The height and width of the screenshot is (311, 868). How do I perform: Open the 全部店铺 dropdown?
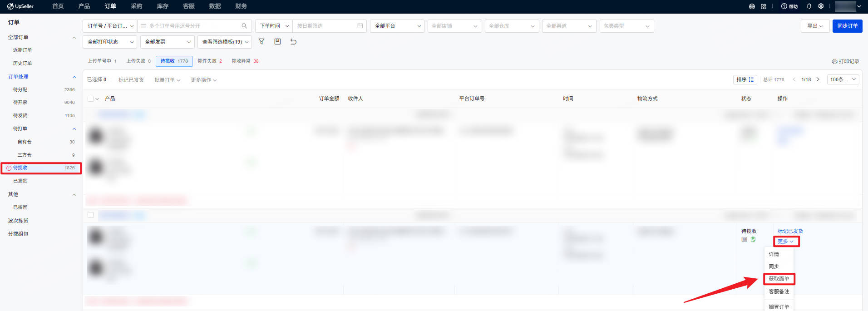454,26
